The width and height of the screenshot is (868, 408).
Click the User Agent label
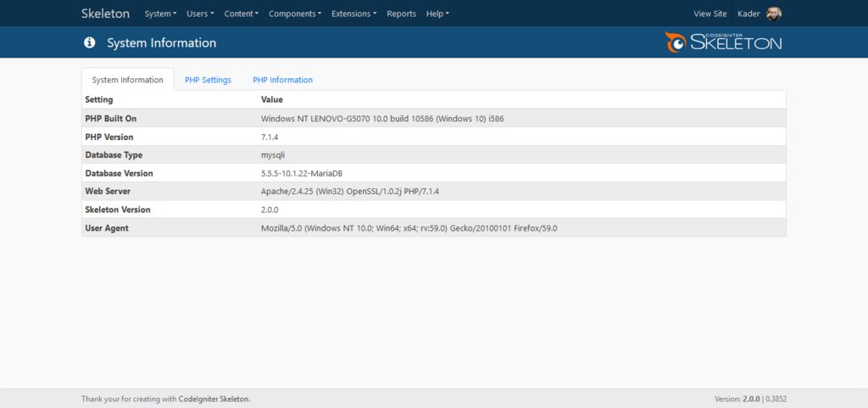[x=107, y=227]
